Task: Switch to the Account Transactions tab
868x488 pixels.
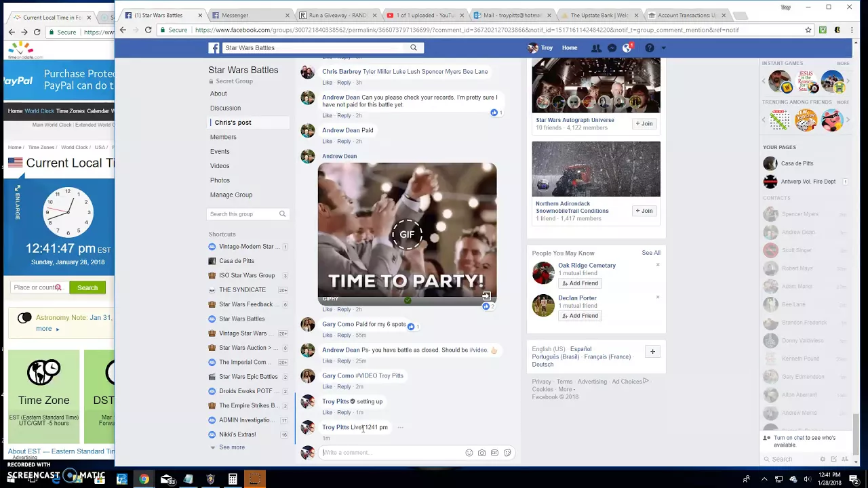Action: 686,15
